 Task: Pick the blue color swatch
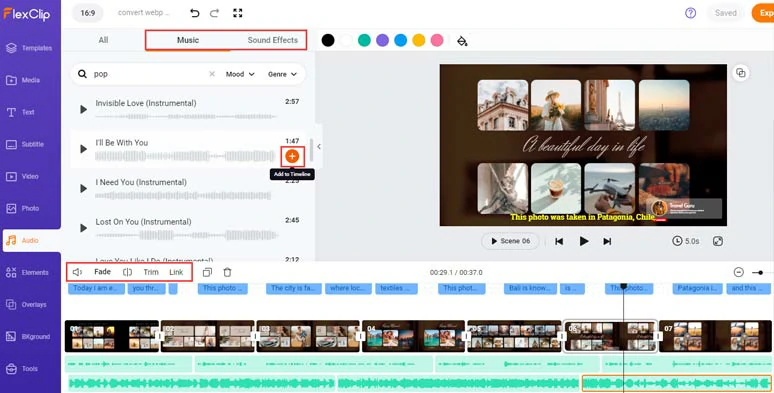[401, 40]
